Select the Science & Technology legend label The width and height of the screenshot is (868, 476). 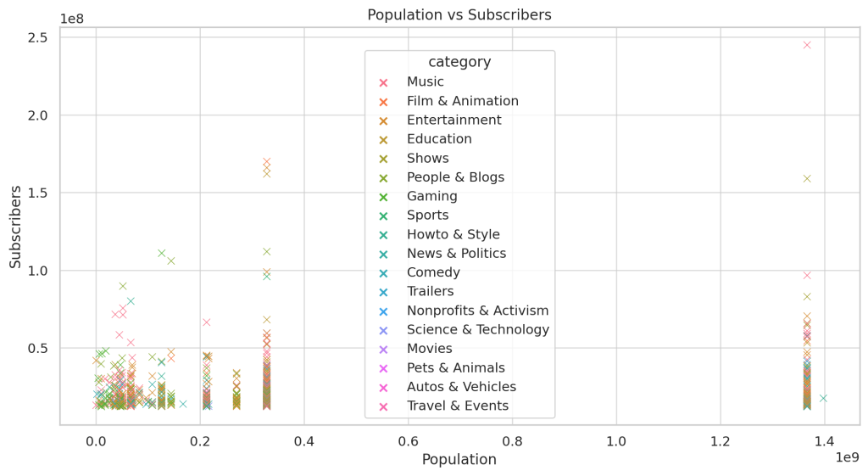click(478, 330)
